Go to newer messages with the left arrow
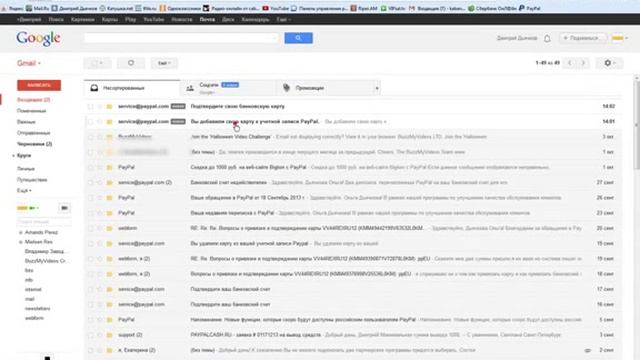 click(x=570, y=63)
